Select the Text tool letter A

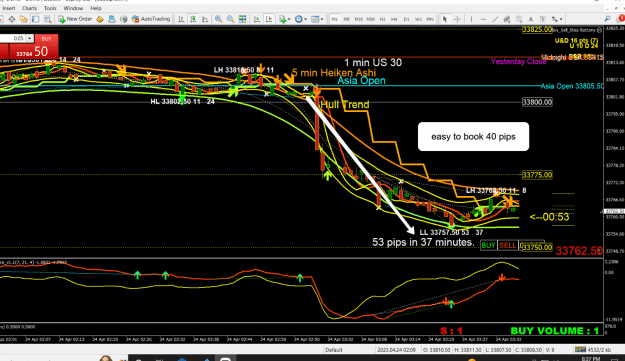click(x=531, y=19)
